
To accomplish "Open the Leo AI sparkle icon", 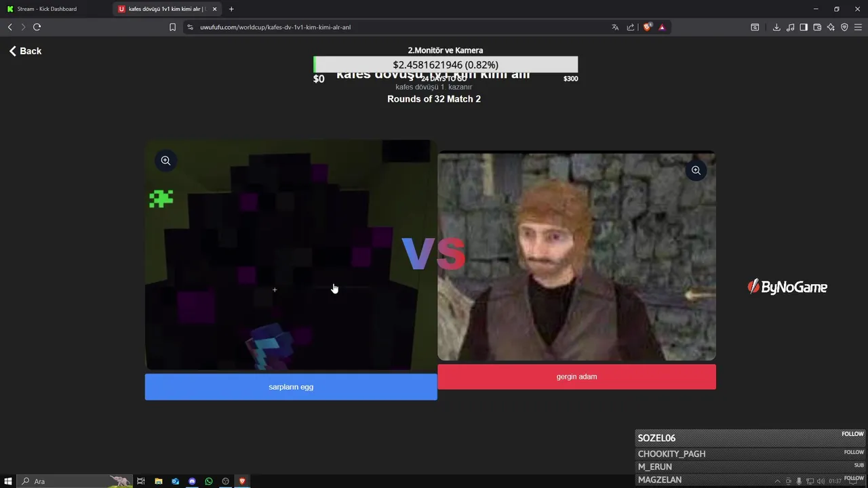I will click(831, 27).
